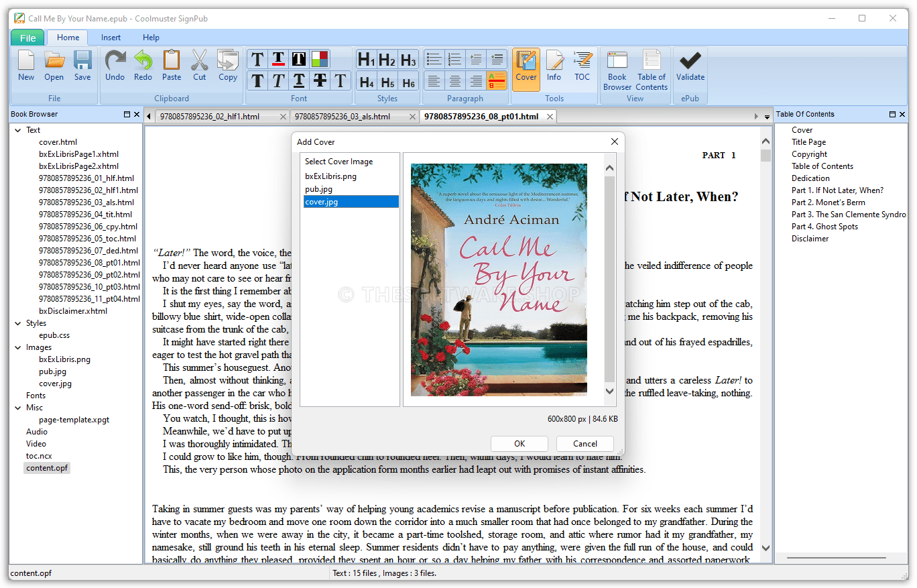The image size is (917, 588).
Task: Align text right
Action: [476, 81]
